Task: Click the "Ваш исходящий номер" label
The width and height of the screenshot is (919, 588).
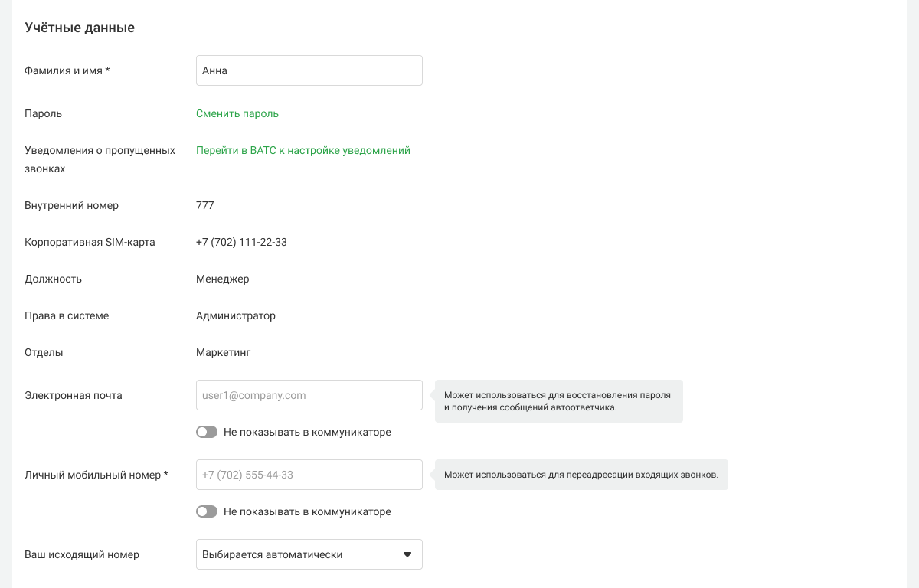Action: pyautogui.click(x=82, y=554)
